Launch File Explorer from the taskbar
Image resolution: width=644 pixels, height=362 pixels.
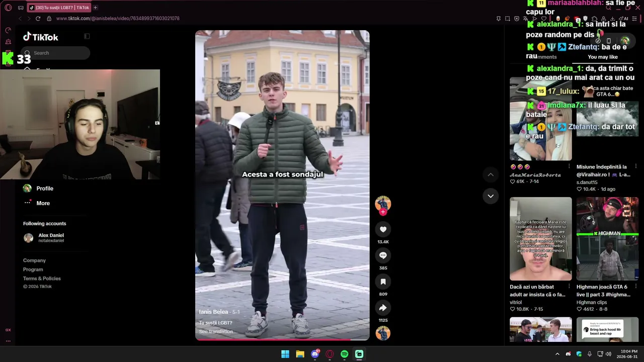pos(300,354)
